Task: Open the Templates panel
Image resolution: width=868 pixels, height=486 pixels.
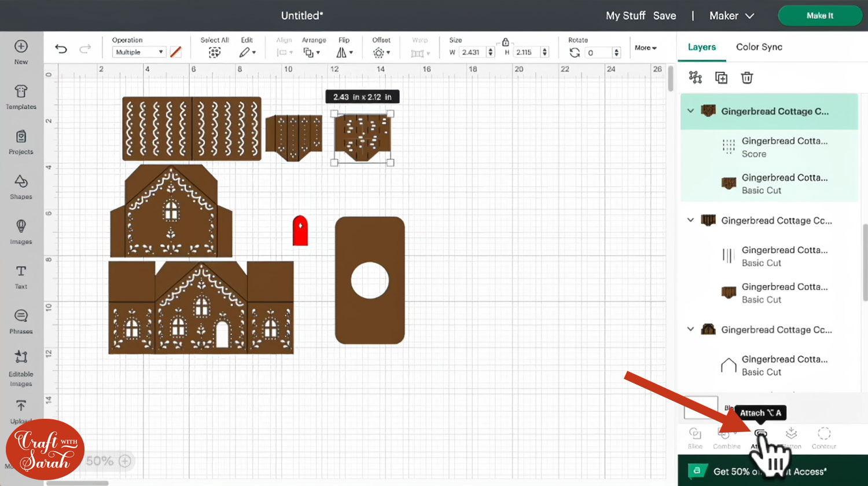Action: 21,96
